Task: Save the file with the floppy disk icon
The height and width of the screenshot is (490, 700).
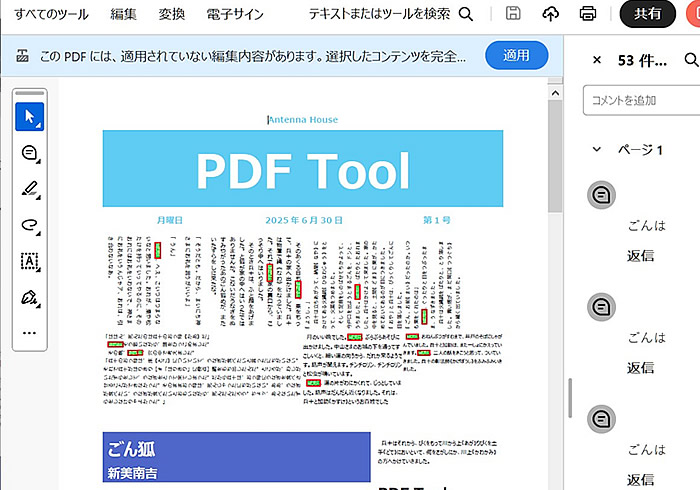Action: point(513,13)
